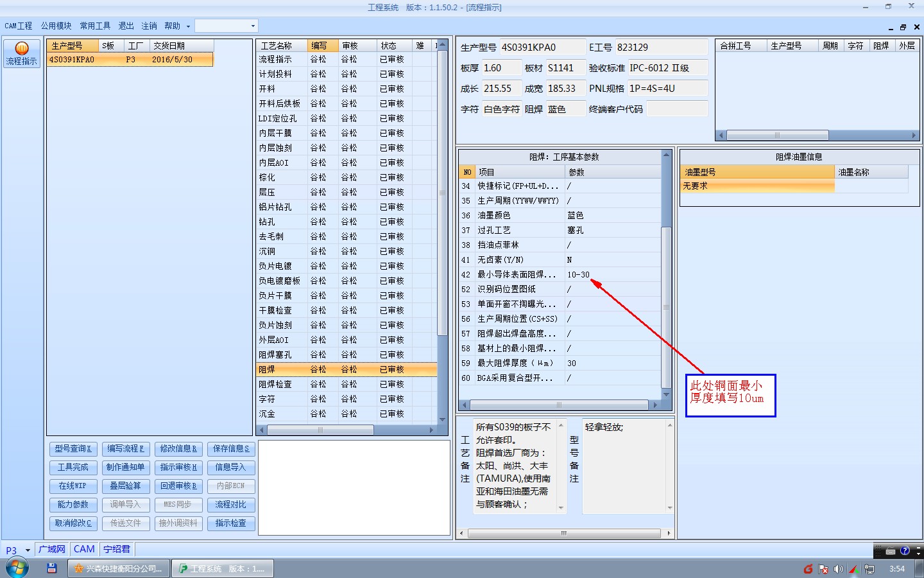The width and height of the screenshot is (924, 578).
Task: Click the 流程对比 button
Action: click(x=231, y=504)
